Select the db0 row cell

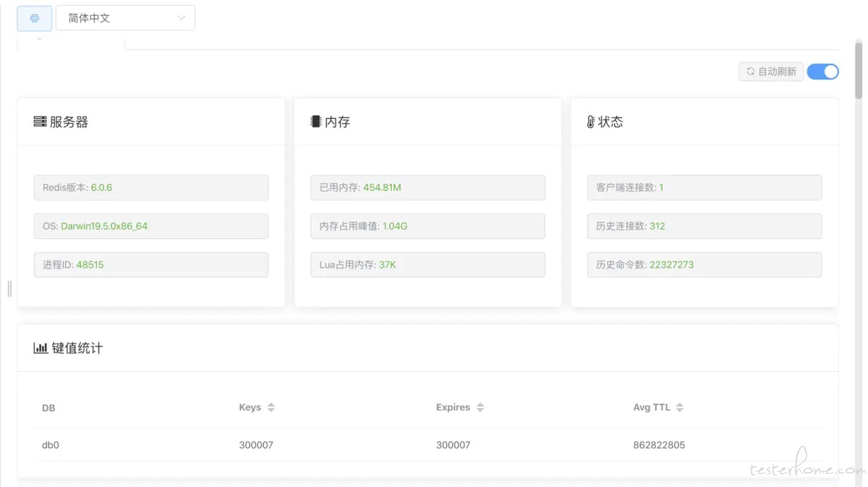(51, 445)
